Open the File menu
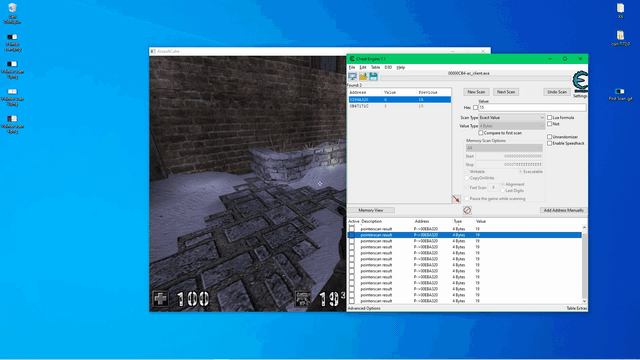This screenshot has width=640, height=360. (352, 67)
